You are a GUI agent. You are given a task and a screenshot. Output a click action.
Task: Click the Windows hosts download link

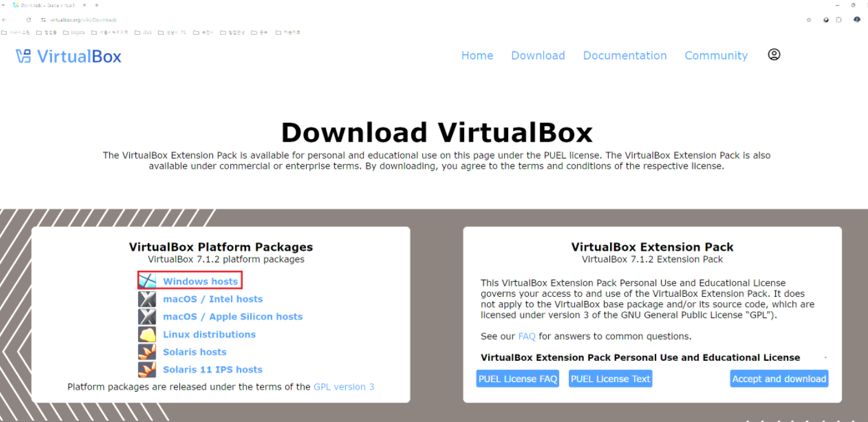[x=200, y=281]
